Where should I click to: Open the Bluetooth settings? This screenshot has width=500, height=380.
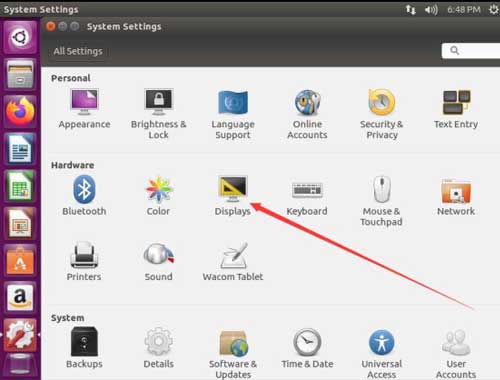pyautogui.click(x=84, y=196)
